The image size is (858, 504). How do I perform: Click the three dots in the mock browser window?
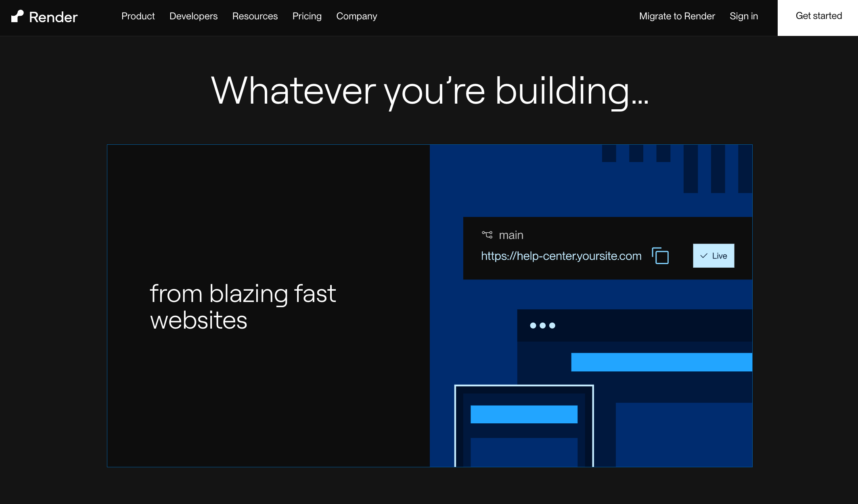pyautogui.click(x=542, y=325)
